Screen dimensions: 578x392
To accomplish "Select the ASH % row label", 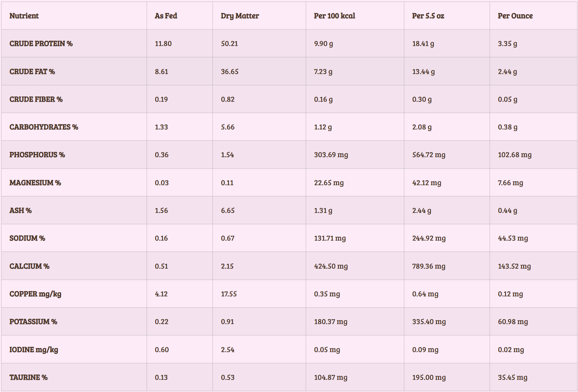I will [x=20, y=210].
